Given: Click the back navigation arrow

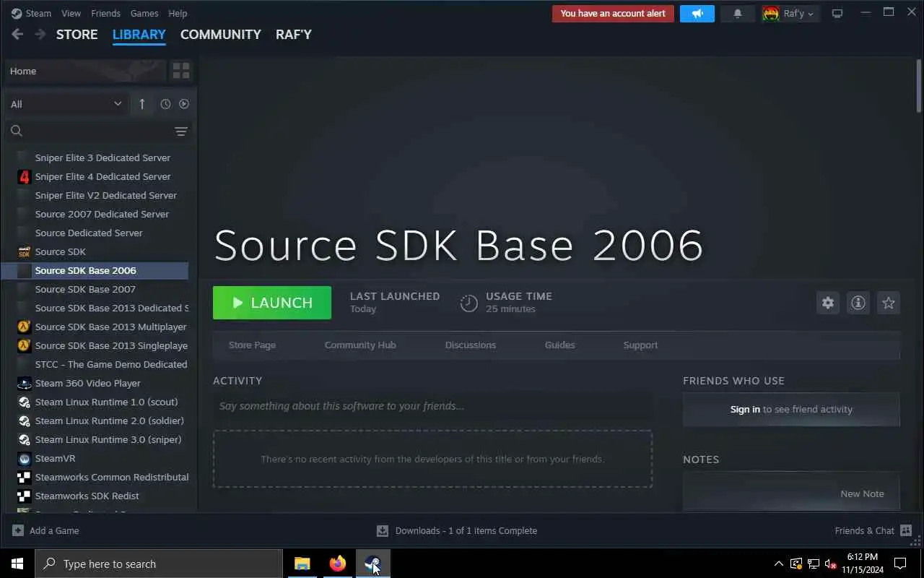Looking at the screenshot, I should [x=17, y=34].
